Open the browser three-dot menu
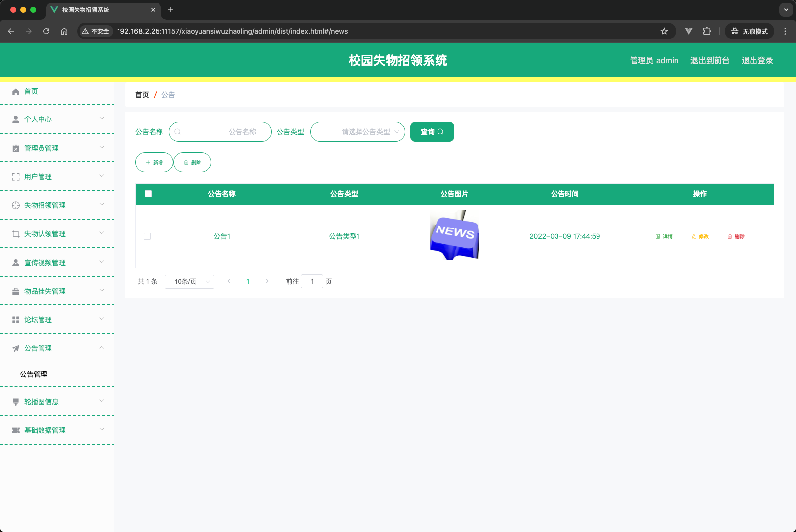796x532 pixels. coord(785,31)
